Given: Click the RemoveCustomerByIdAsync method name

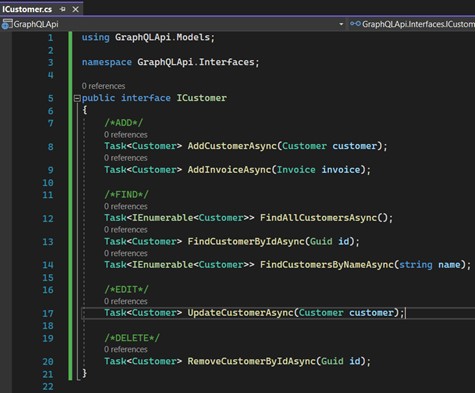Looking at the screenshot, I should (x=252, y=361).
